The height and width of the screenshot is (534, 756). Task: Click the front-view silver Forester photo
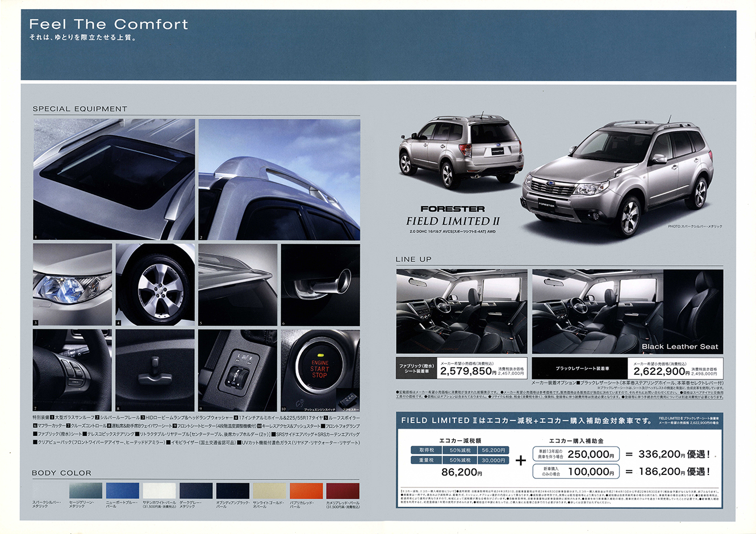(x=617, y=176)
